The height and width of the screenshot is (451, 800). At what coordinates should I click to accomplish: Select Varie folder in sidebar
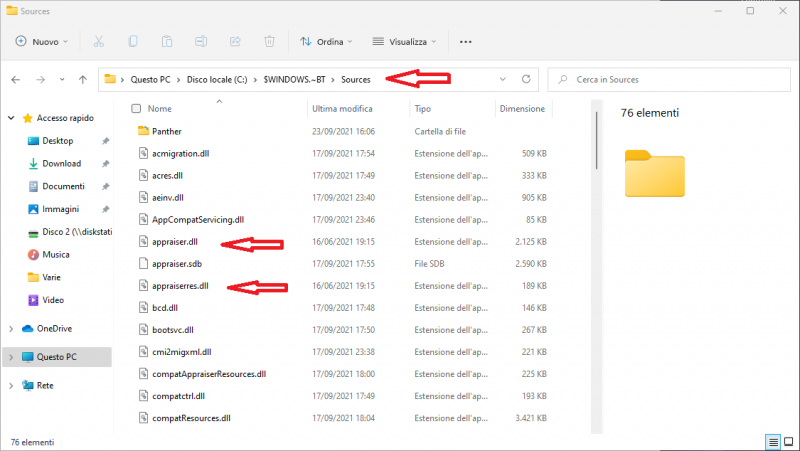(x=51, y=278)
